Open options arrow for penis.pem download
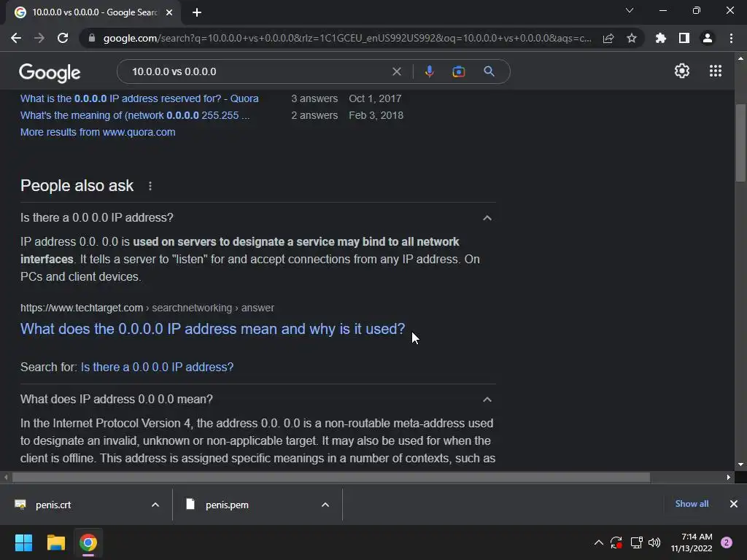Viewport: 747px width, 560px height. coord(325,505)
